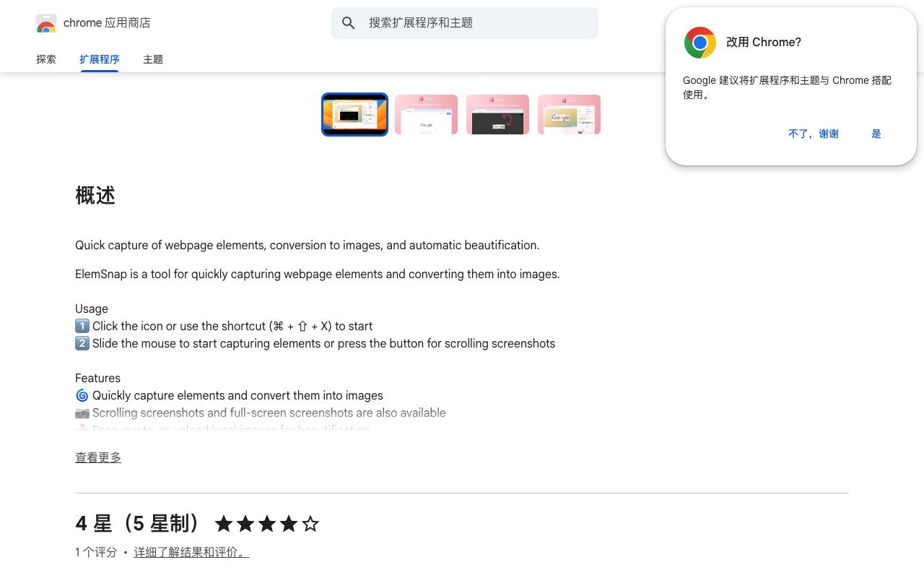Image resolution: width=924 pixels, height=578 pixels.
Task: Open the 探索 tab
Action: pos(46,59)
